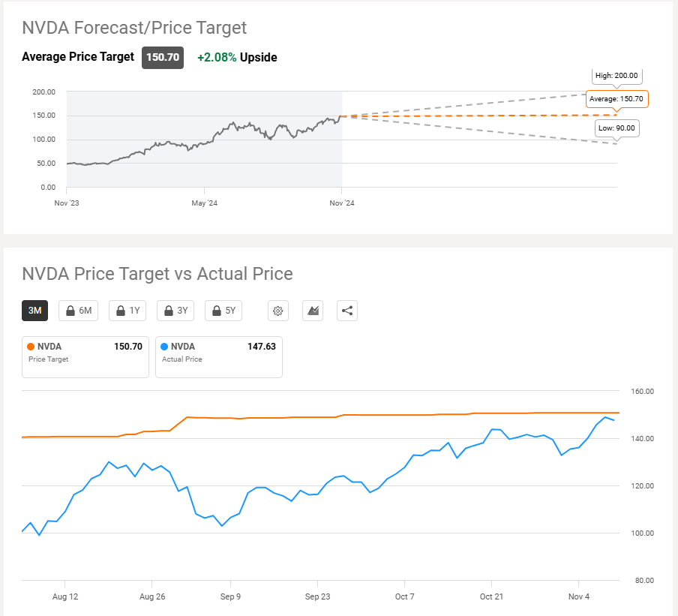
Task: Select the 3M time range
Action: tap(35, 311)
